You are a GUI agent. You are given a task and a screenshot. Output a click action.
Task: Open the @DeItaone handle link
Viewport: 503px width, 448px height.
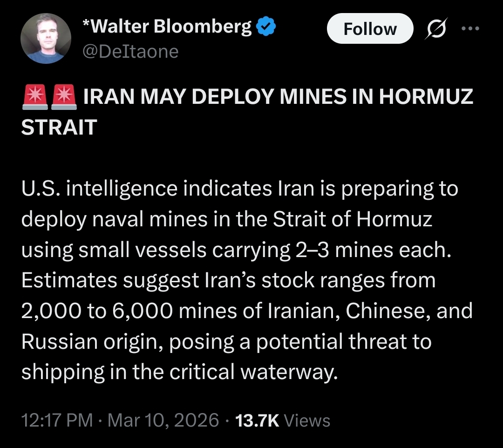tap(130, 51)
